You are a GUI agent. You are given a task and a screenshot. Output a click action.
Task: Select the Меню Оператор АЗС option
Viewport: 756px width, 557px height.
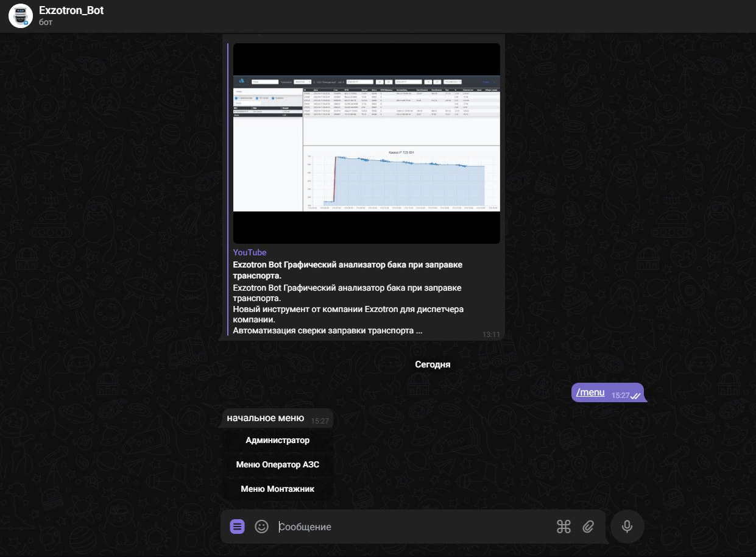click(277, 464)
